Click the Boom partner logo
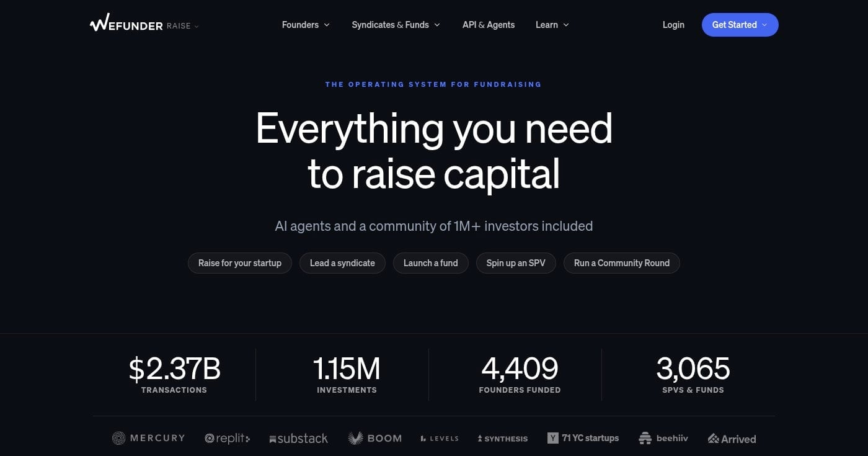 click(375, 438)
